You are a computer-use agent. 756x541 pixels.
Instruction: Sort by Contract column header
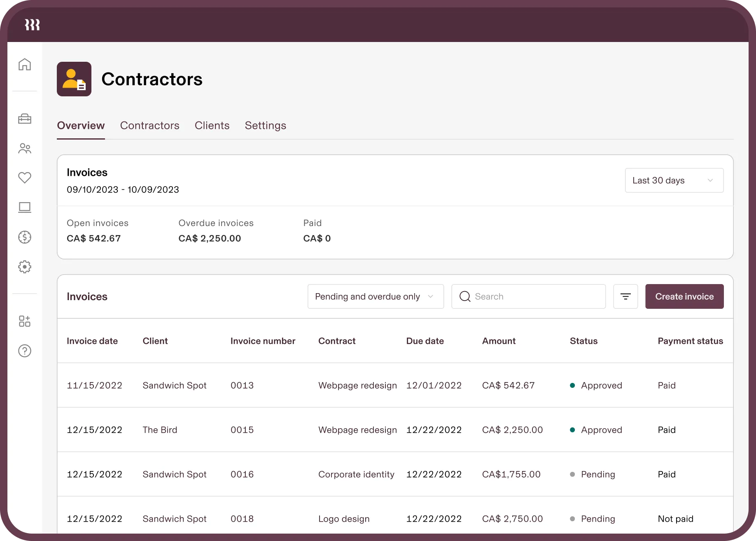(x=337, y=341)
